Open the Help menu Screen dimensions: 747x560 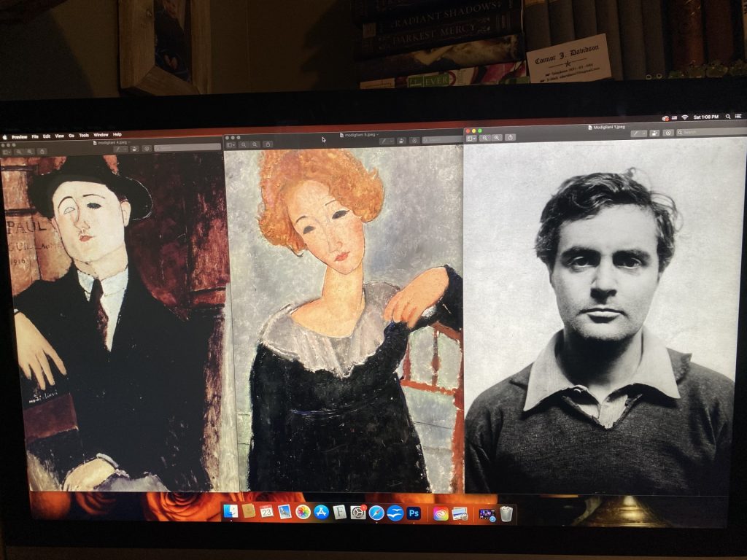click(117, 135)
